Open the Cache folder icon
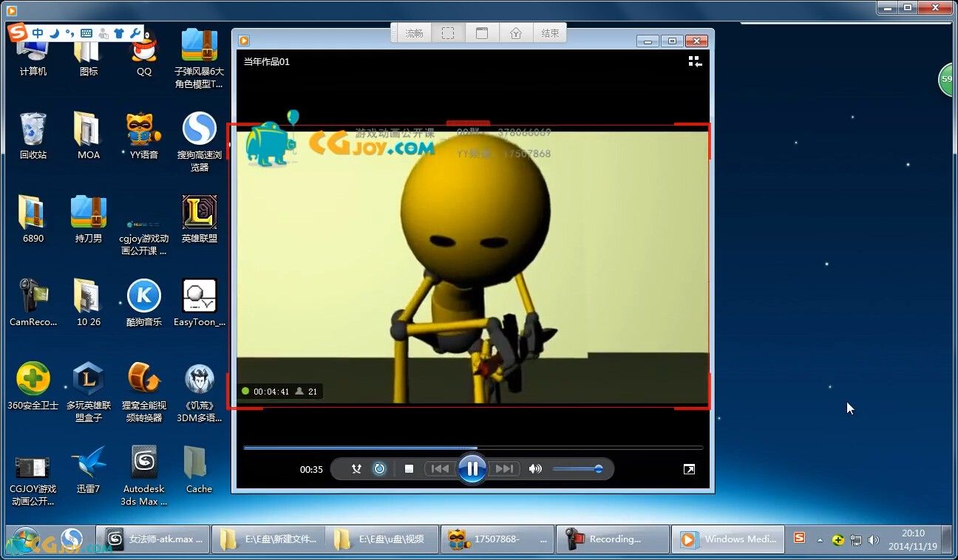 tap(199, 470)
